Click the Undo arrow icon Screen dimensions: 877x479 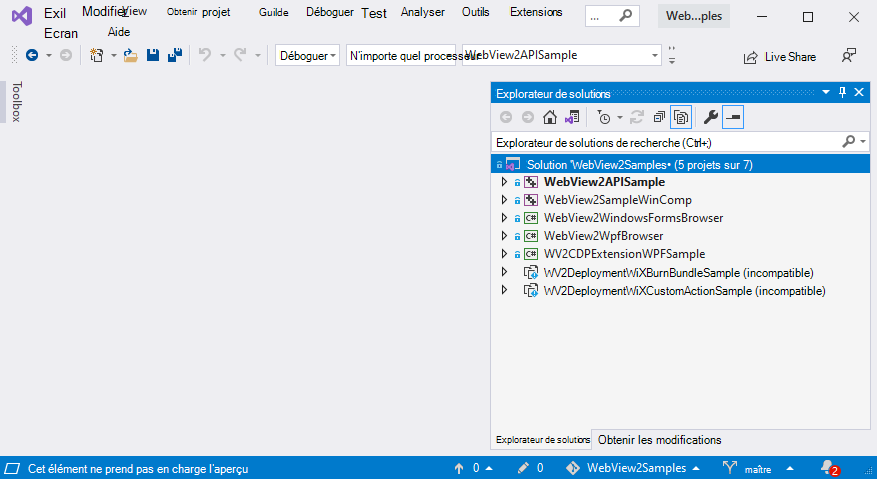coord(205,55)
